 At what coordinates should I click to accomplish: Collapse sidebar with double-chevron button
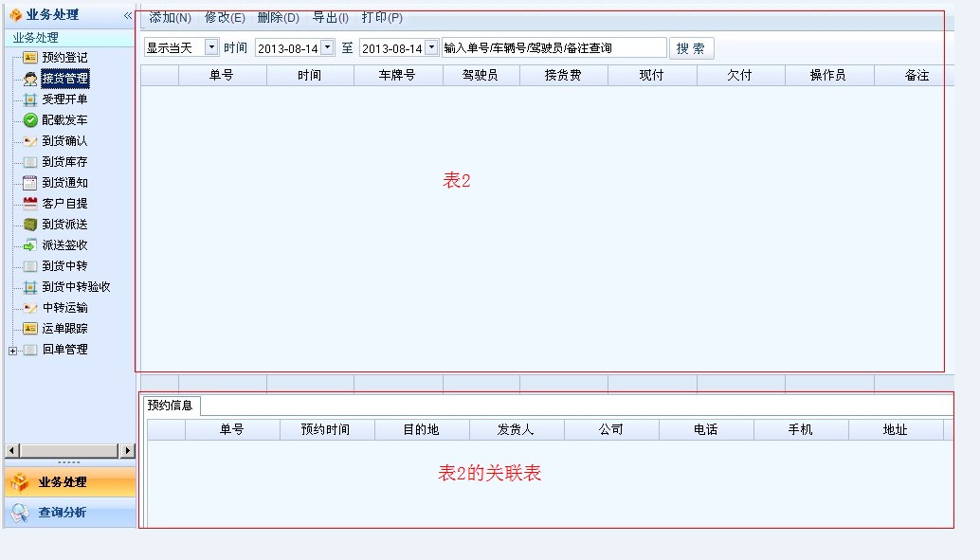tap(128, 15)
